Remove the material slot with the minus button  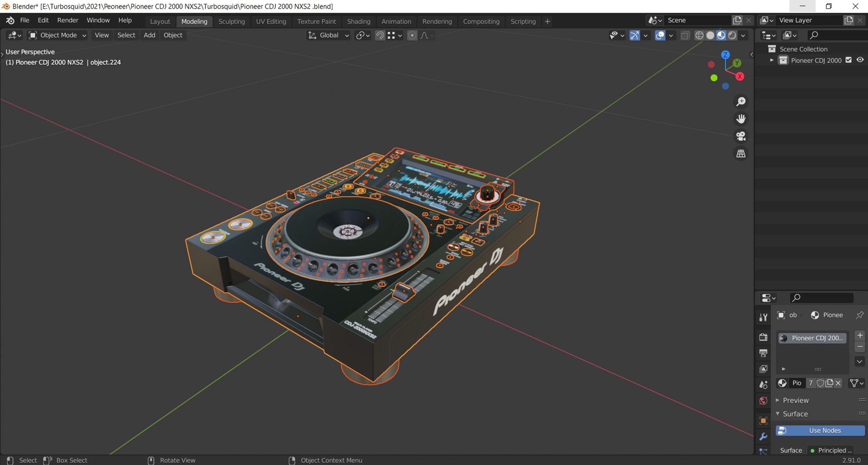coord(860,347)
